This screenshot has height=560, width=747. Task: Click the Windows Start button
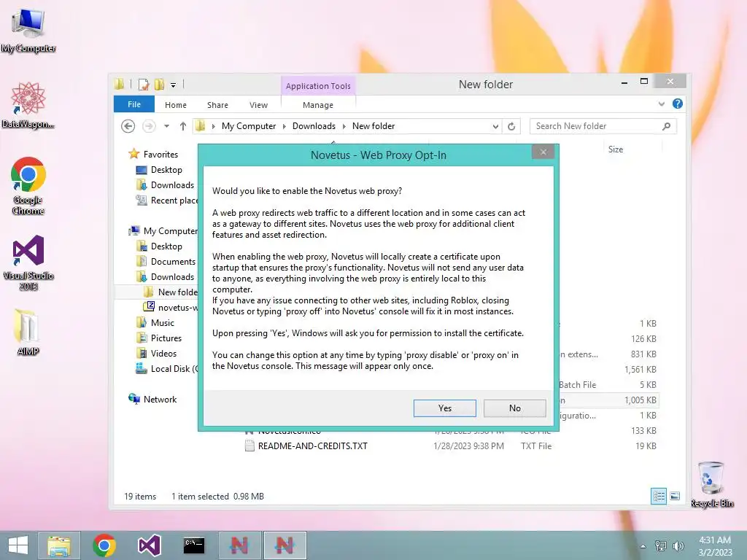18,545
